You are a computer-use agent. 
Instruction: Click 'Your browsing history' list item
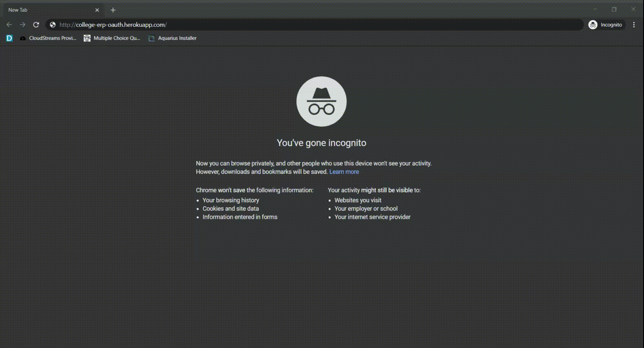coord(231,200)
